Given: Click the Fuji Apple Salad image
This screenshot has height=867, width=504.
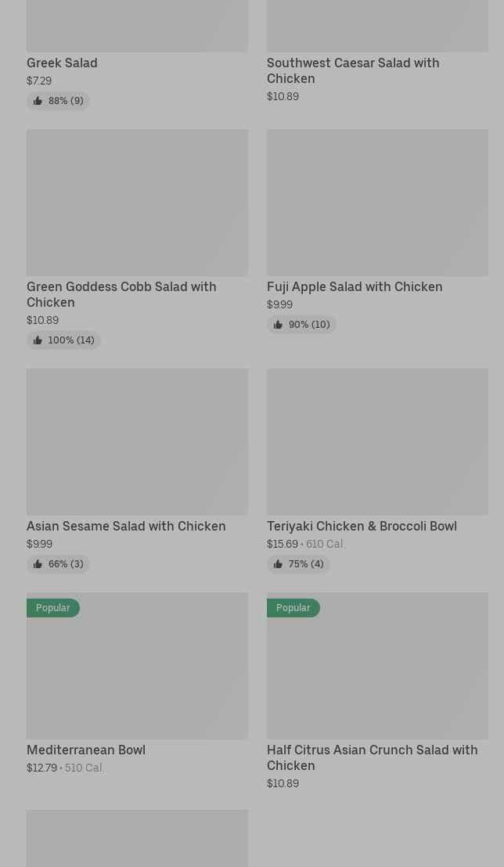Looking at the screenshot, I should (377, 203).
